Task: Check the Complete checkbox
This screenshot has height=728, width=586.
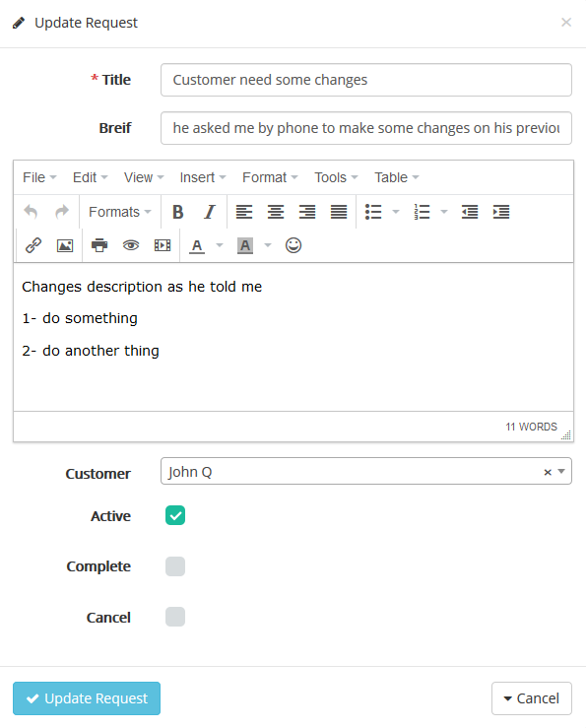Action: pos(175,566)
